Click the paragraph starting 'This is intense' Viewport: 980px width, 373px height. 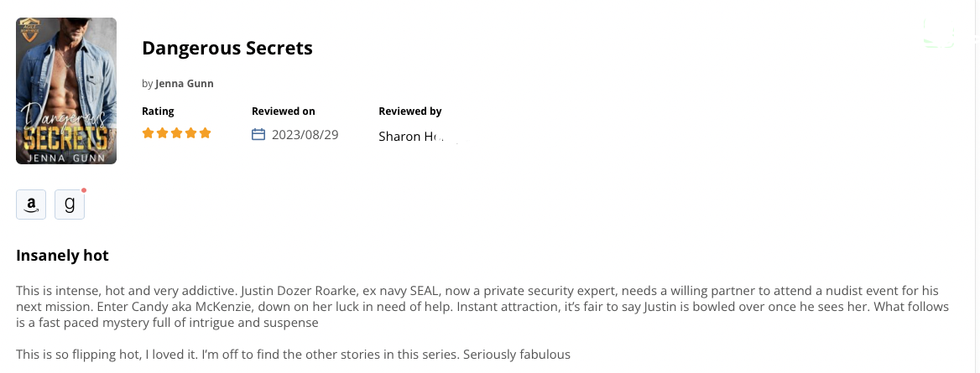[x=482, y=307]
